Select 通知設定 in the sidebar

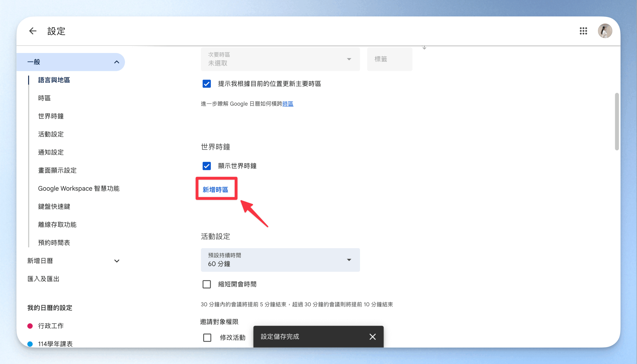coord(51,152)
